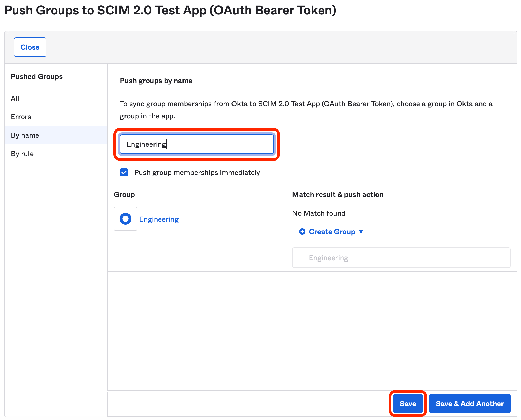Click the Save button
Screen dimensions: 521x420
tap(408, 404)
